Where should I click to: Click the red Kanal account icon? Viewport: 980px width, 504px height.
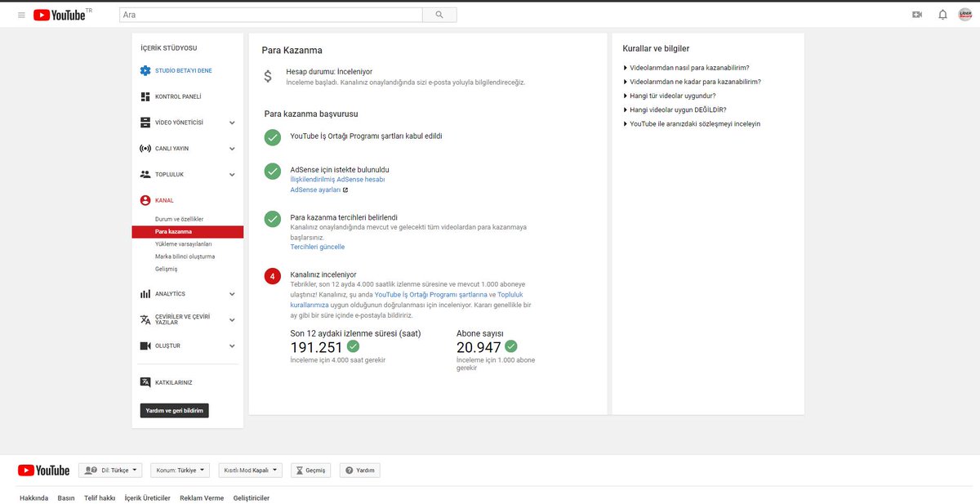145,200
